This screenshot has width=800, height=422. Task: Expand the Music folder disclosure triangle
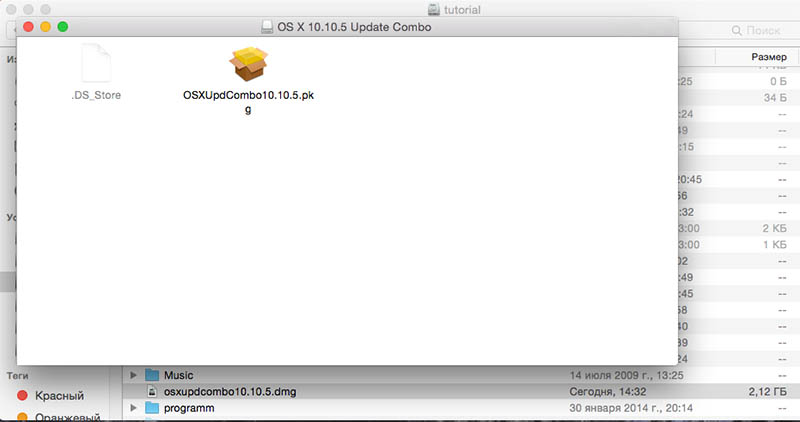(133, 375)
